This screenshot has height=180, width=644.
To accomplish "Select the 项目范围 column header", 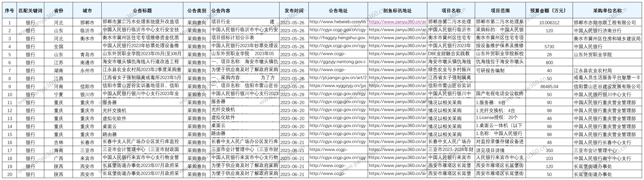I will 500,11.
